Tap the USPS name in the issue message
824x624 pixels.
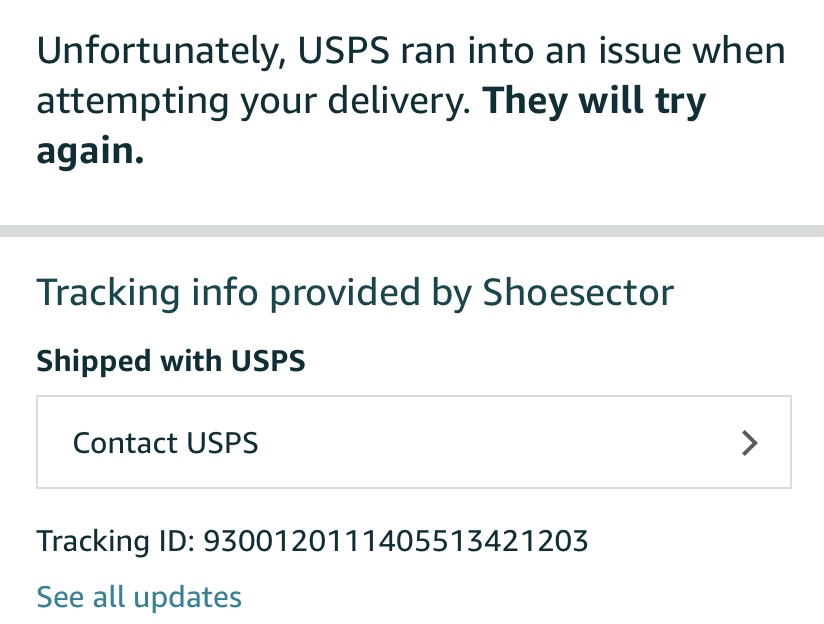(x=339, y=50)
